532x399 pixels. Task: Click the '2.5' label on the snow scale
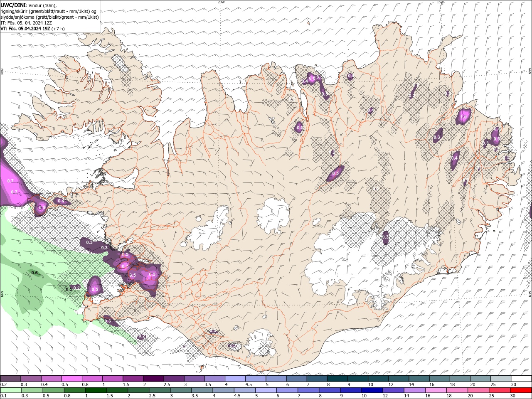point(167,384)
